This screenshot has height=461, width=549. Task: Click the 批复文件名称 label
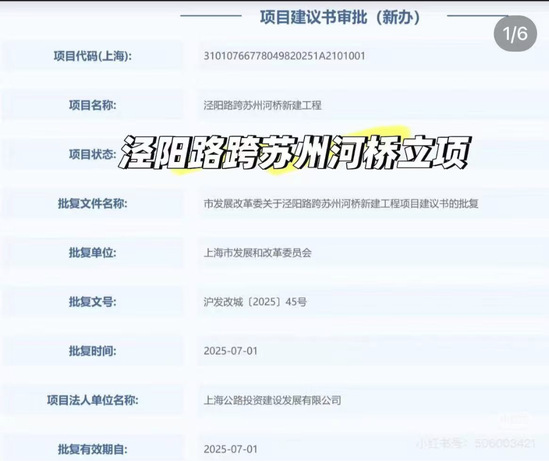point(93,203)
